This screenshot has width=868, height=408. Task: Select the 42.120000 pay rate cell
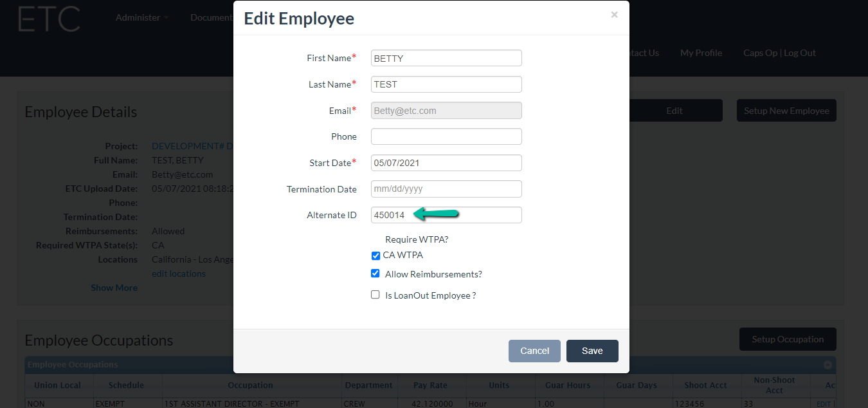click(430, 403)
